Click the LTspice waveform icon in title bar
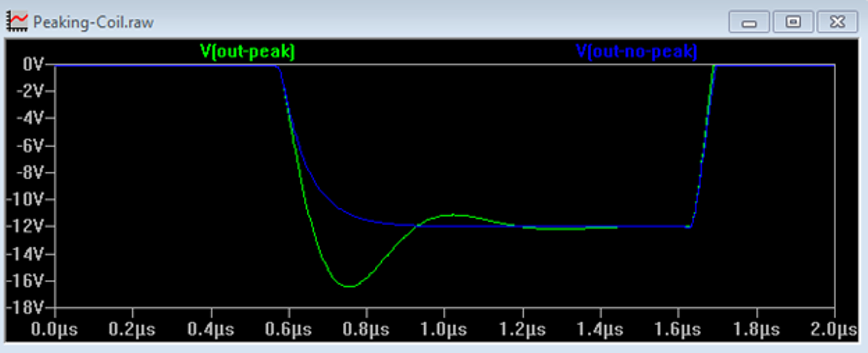Screen dimensions: 868x353 (17, 22)
